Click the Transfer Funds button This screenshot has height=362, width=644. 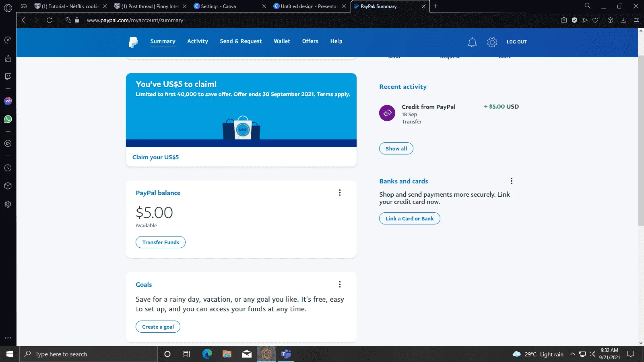click(161, 242)
